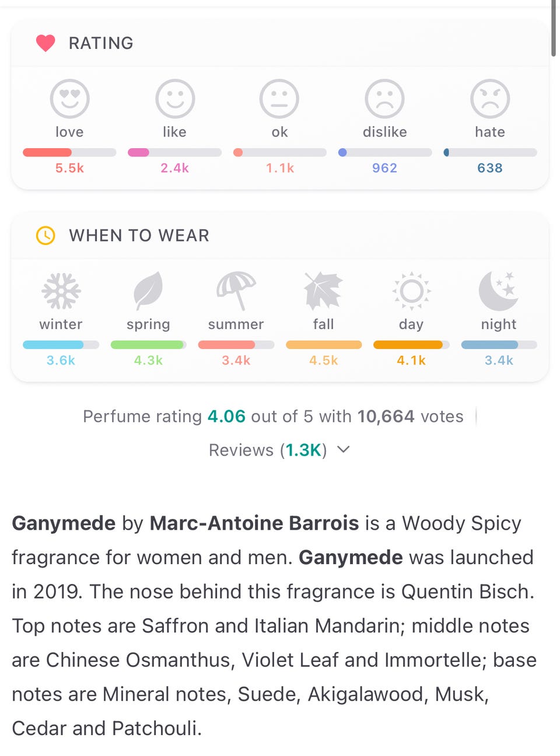Image resolution: width=560 pixels, height=756 pixels.
Task: Toggle the day sun icon
Action: (x=411, y=290)
